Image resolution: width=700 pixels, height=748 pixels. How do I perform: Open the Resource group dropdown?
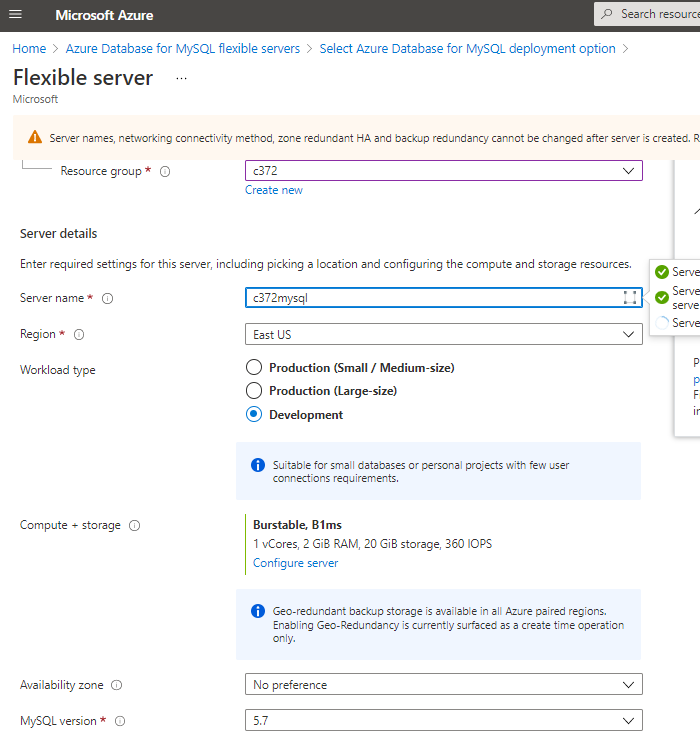pos(444,171)
